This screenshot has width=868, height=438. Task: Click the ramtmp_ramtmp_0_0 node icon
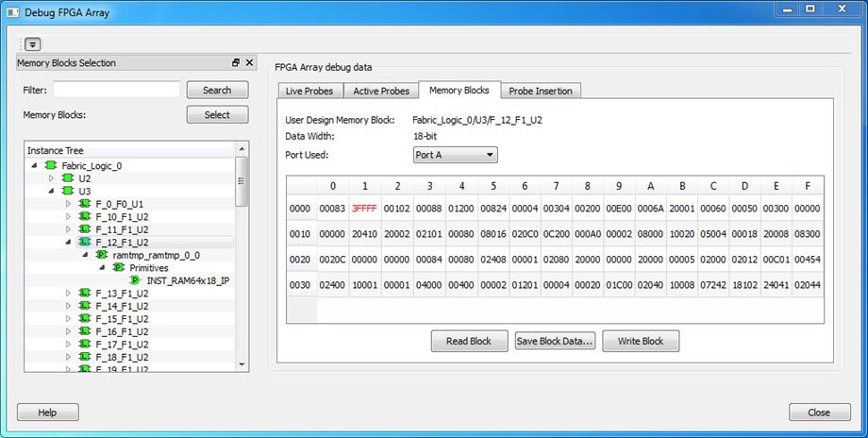point(101,255)
